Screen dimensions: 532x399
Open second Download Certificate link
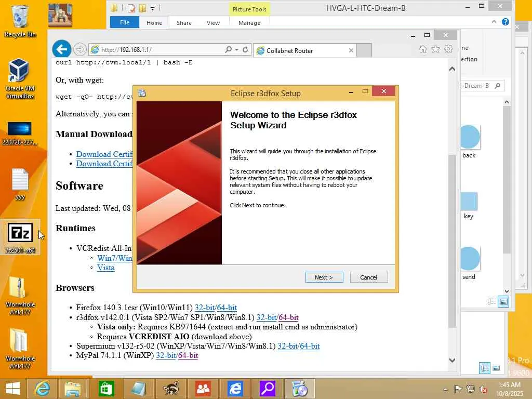point(104,164)
